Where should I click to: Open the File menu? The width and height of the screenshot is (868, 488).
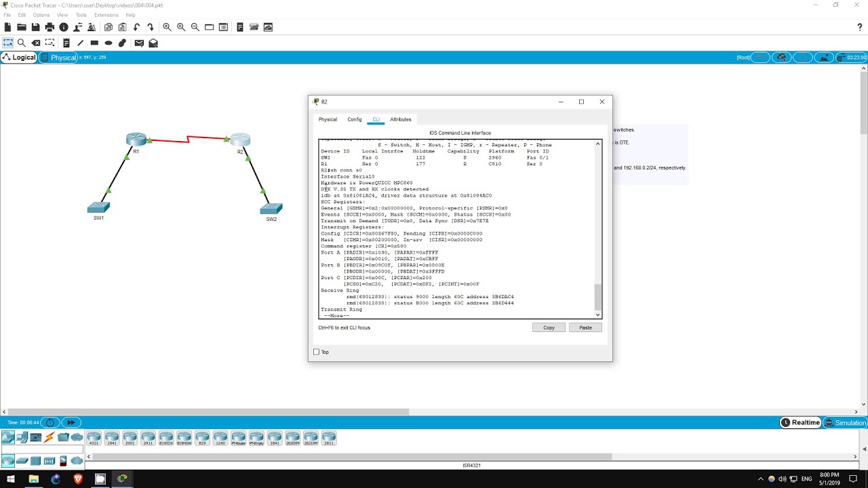7,15
